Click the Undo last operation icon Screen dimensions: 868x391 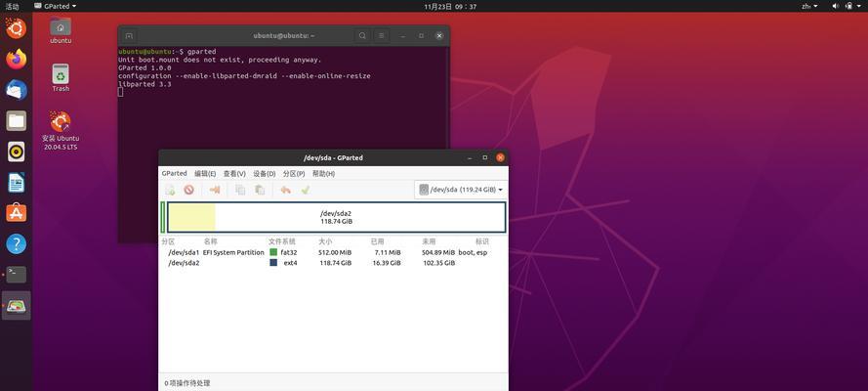[285, 190]
